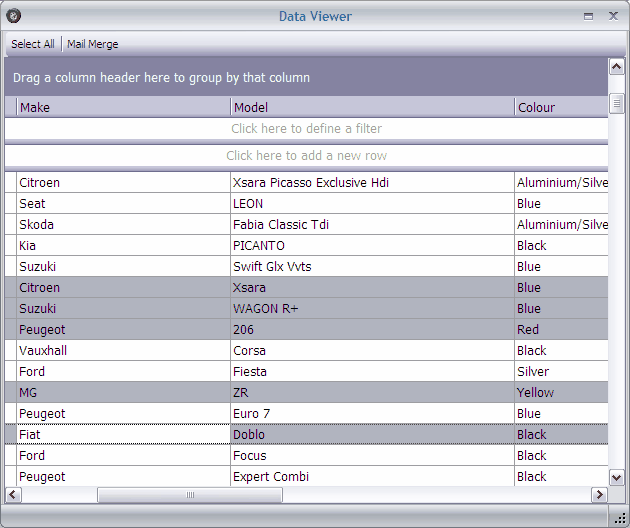Select the Yellow colour cell

561,392
